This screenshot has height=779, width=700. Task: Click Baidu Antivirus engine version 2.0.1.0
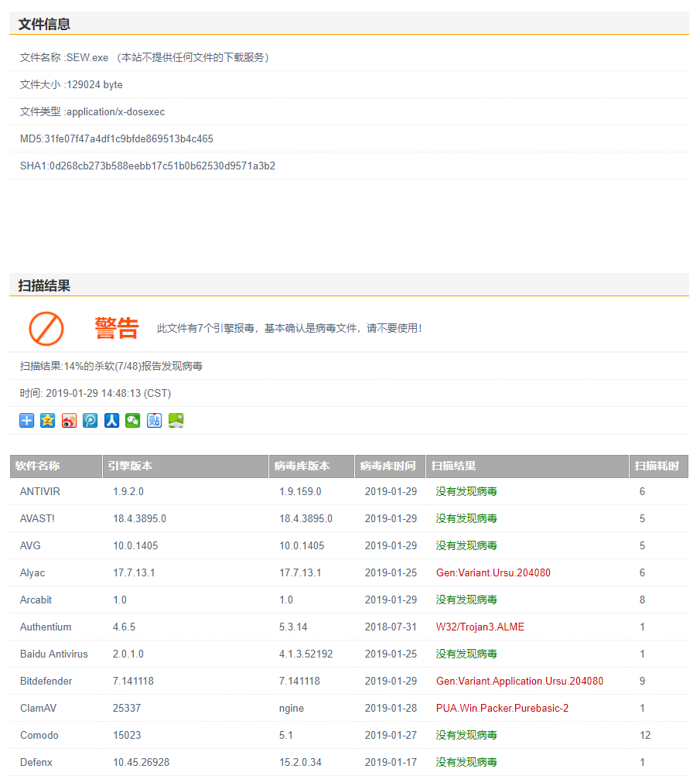[x=128, y=654]
